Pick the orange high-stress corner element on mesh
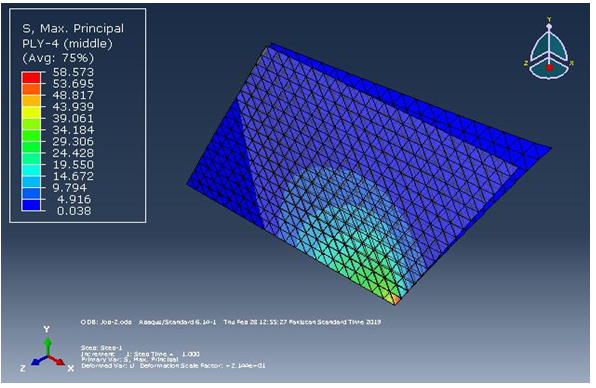The image size is (596, 388). pos(396,300)
